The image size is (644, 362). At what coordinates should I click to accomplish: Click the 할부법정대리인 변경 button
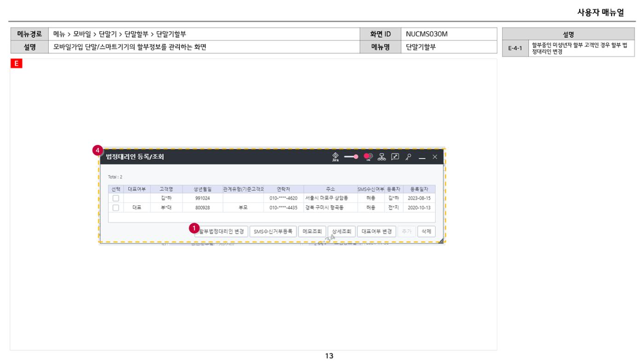click(221, 232)
